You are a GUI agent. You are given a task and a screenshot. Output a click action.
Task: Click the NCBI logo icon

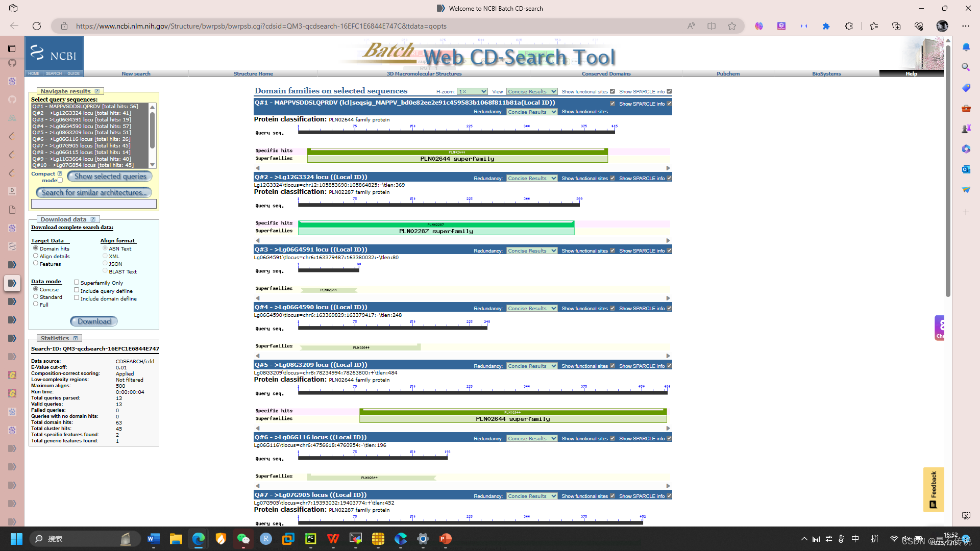coord(54,54)
